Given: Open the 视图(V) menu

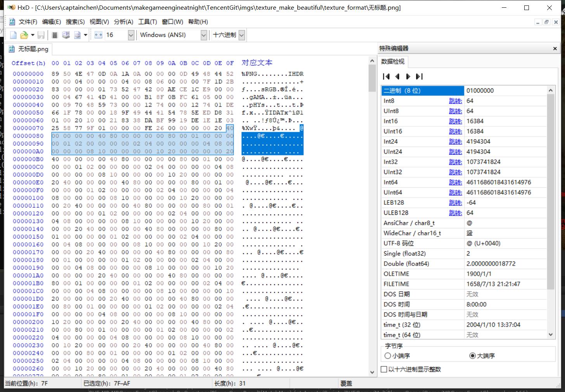Looking at the screenshot, I should click(x=99, y=22).
